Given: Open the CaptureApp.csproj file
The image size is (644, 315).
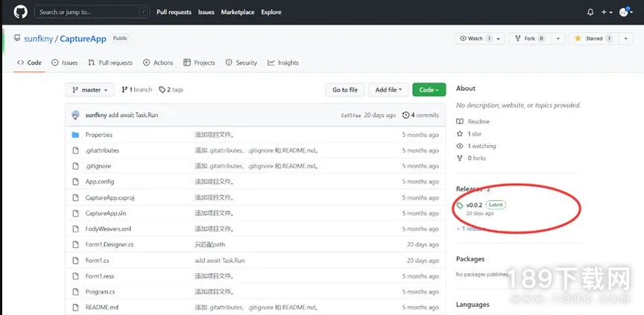Looking at the screenshot, I should [110, 197].
